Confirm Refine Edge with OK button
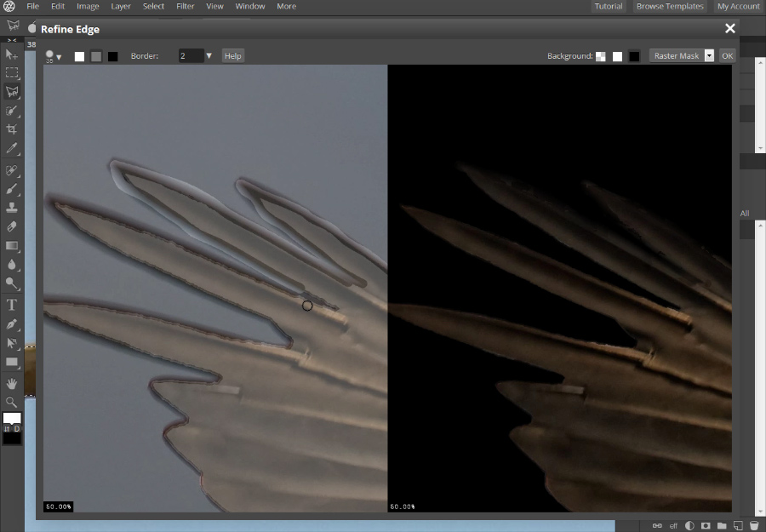766x532 pixels. pyautogui.click(x=727, y=56)
